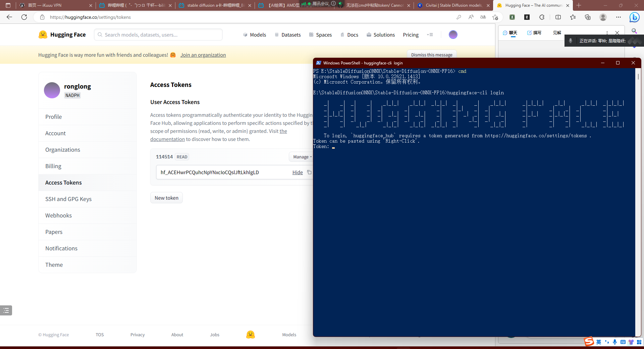Hide the displayed access token
The height and width of the screenshot is (349, 644).
click(x=297, y=172)
